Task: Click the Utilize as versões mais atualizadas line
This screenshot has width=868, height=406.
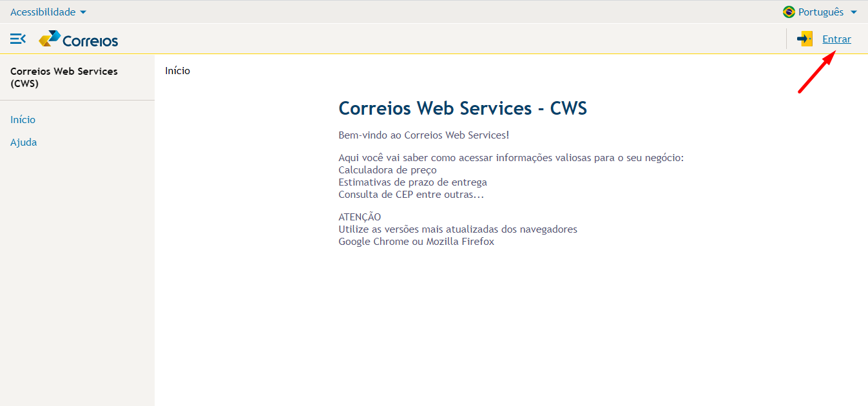Action: point(458,229)
